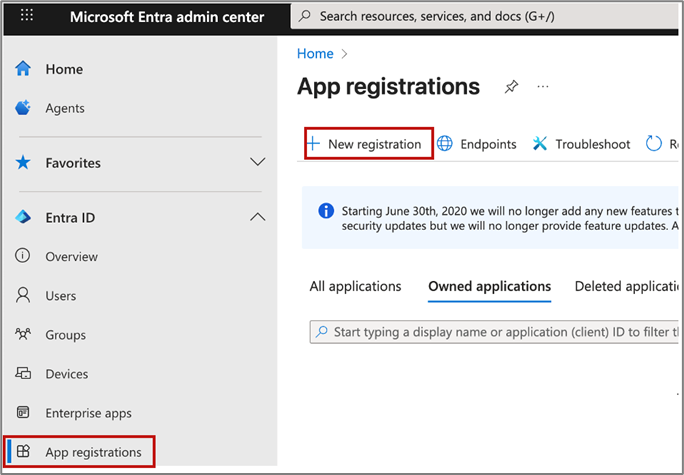The height and width of the screenshot is (475, 684).
Task: Pin the App registrations page
Action: pyautogui.click(x=511, y=87)
